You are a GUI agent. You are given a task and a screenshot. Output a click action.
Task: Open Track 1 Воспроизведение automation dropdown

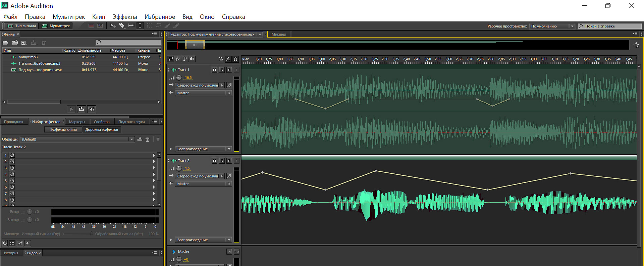click(x=204, y=149)
